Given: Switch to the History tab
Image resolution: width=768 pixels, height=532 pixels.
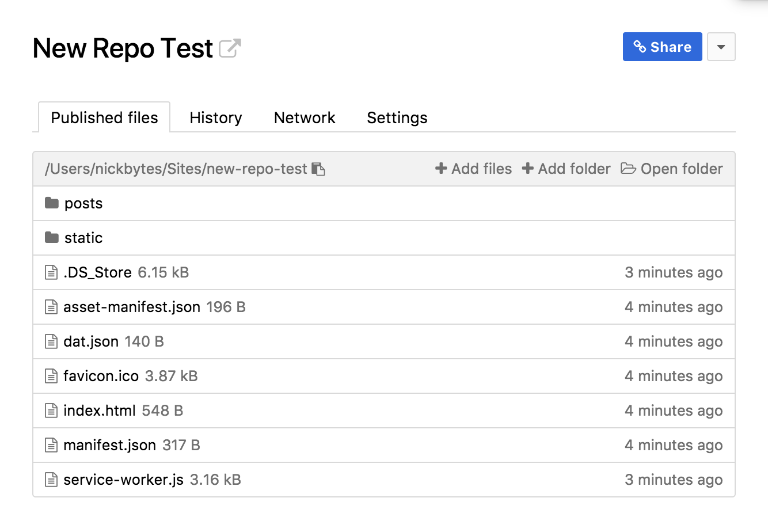Looking at the screenshot, I should (216, 117).
